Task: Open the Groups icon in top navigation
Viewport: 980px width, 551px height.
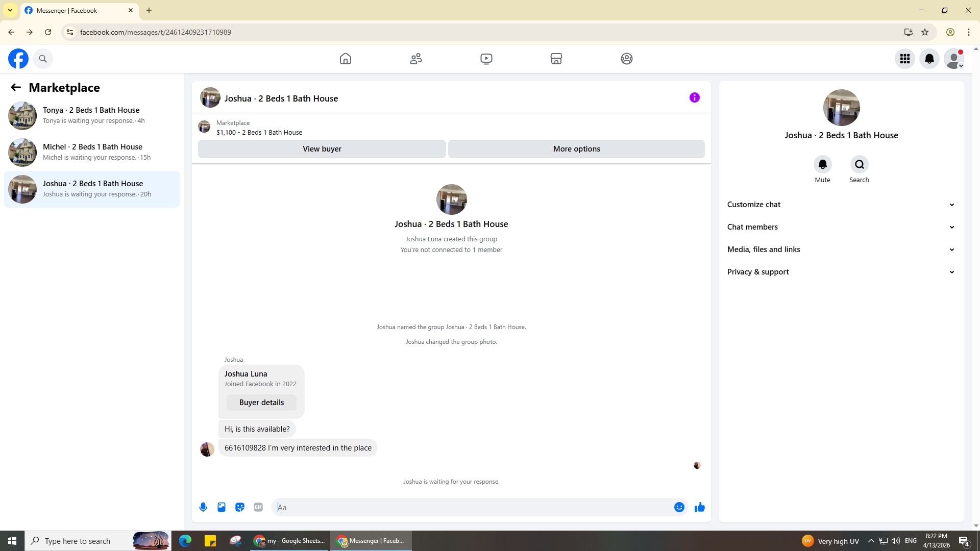Action: coord(627,59)
